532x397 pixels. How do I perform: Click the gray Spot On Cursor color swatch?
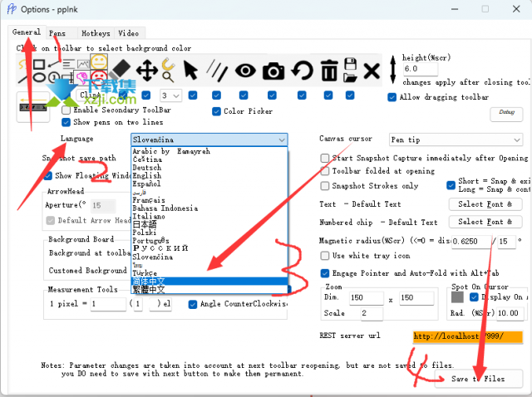coord(457,297)
